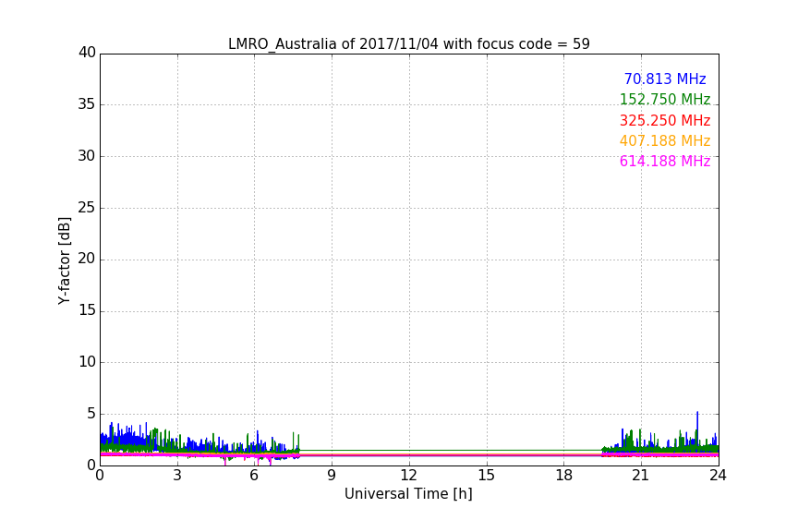Click the y-axis tick label 40
This screenshot has height=532, width=798.
[x=87, y=53]
